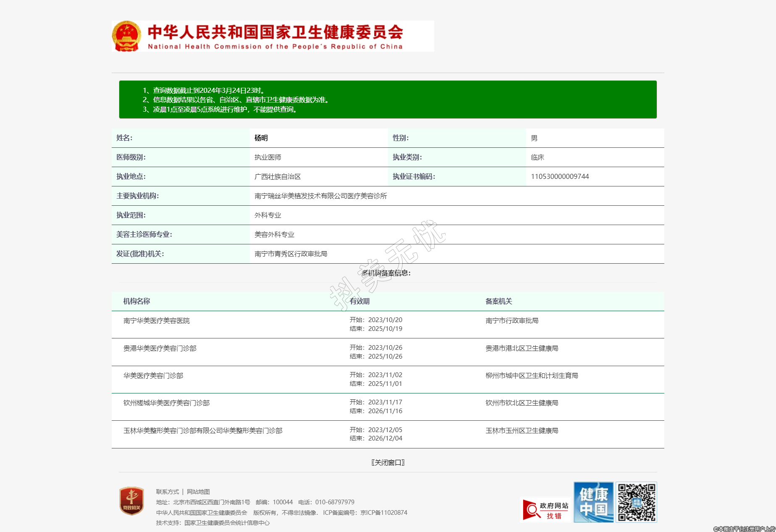
Task: Click the 钦州槎城华美医疗美容门诊部 row entry
Action: coord(166,403)
